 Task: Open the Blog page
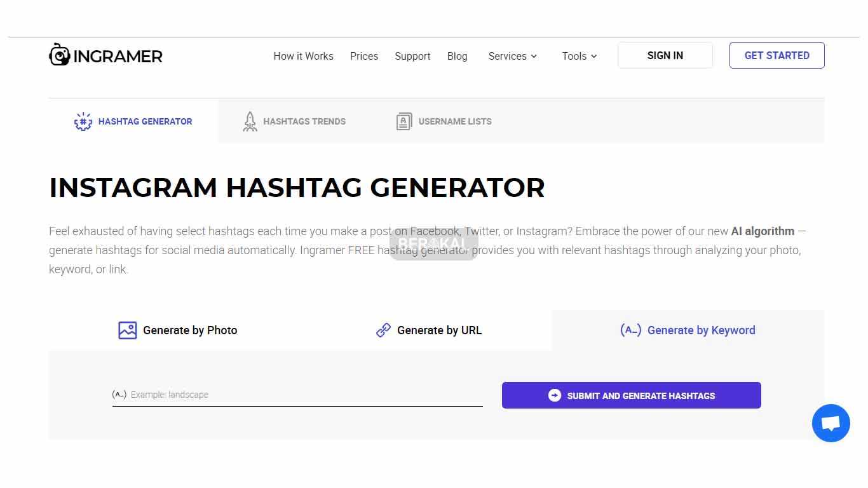(457, 56)
